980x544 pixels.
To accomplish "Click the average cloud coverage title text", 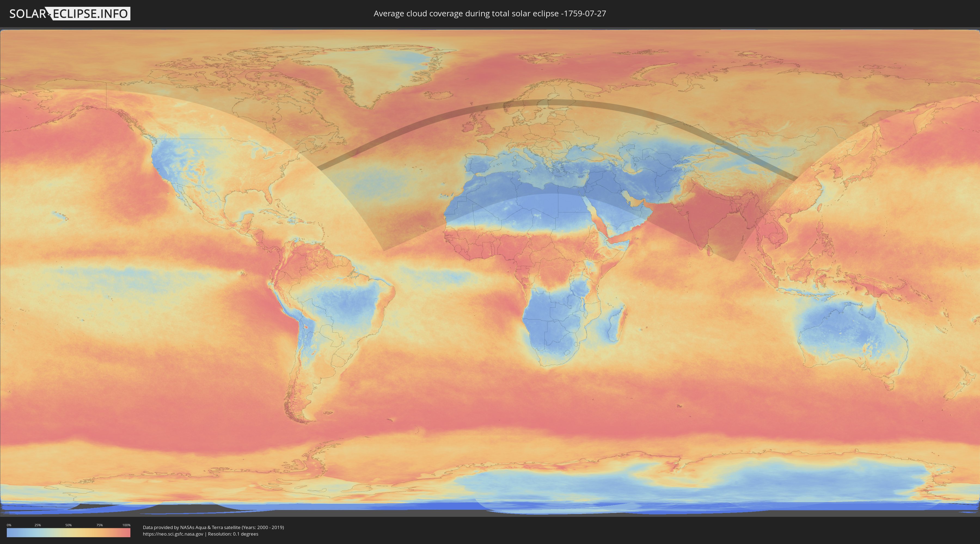I will point(490,14).
